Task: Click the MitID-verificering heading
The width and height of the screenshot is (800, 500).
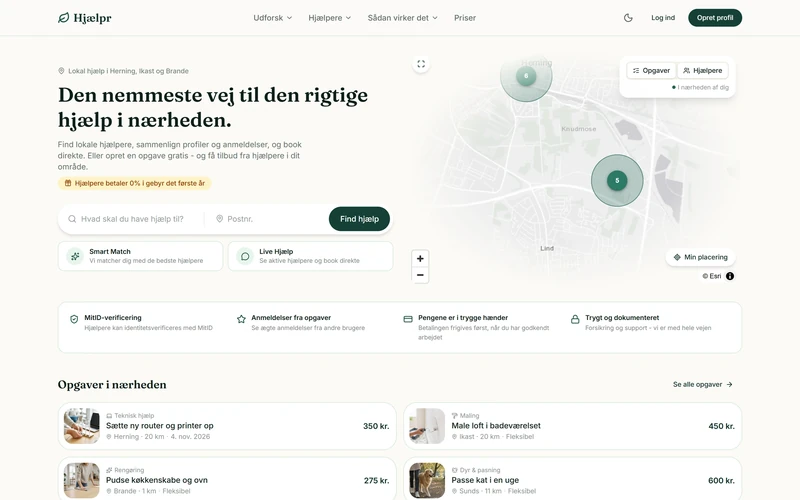Action: pyautogui.click(x=113, y=317)
